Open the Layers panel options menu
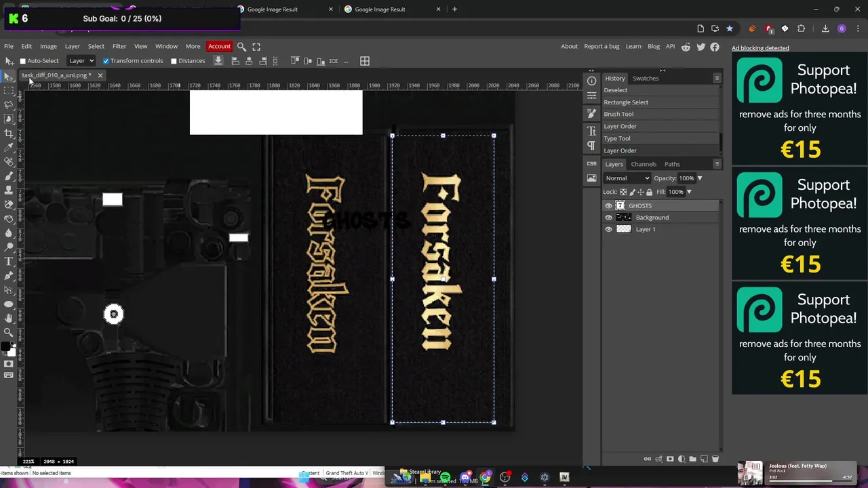 pyautogui.click(x=717, y=164)
